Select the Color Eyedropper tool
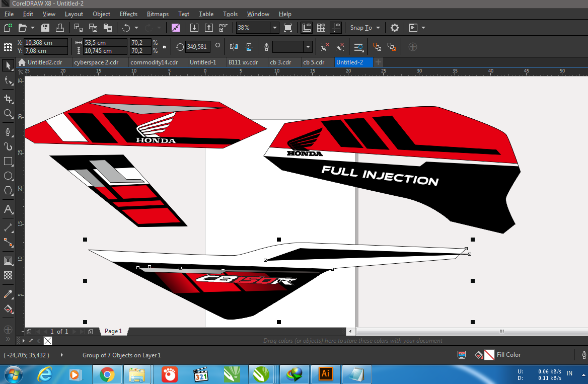The height and width of the screenshot is (384, 588). tap(8, 294)
